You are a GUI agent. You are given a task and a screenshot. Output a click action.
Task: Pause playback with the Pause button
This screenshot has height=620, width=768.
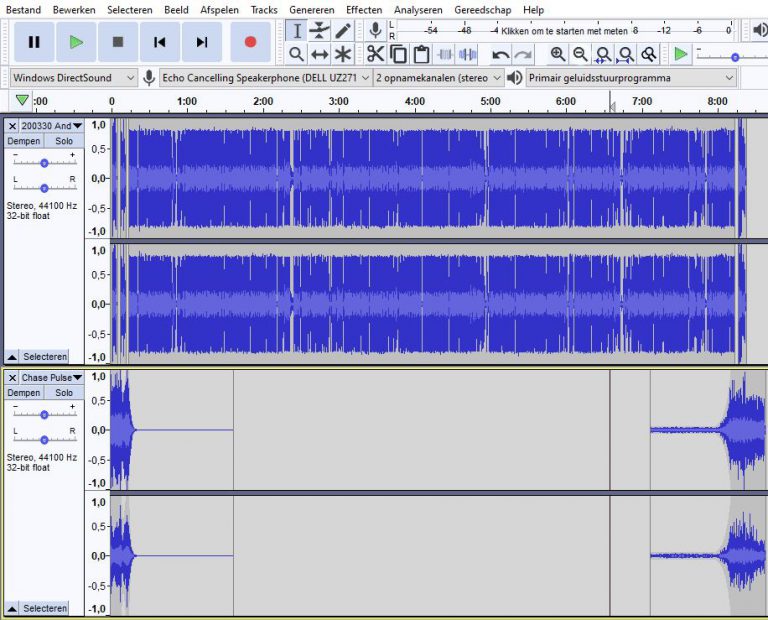(34, 42)
